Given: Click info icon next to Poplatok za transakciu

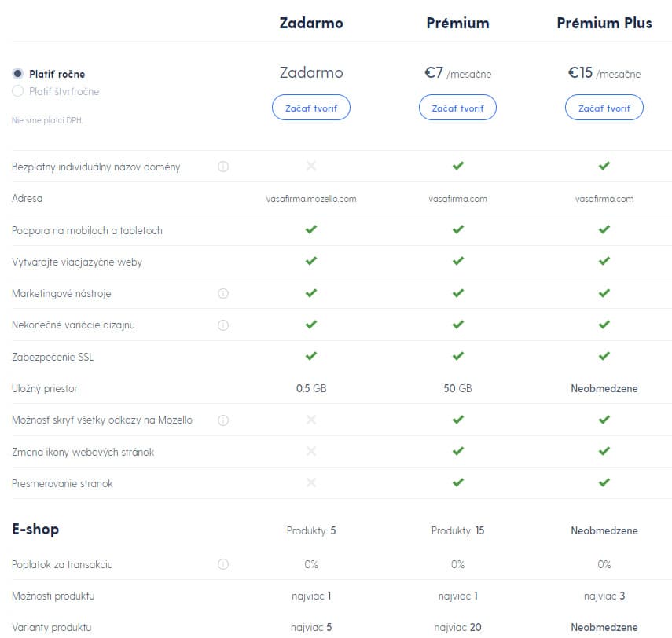Looking at the screenshot, I should (x=223, y=564).
